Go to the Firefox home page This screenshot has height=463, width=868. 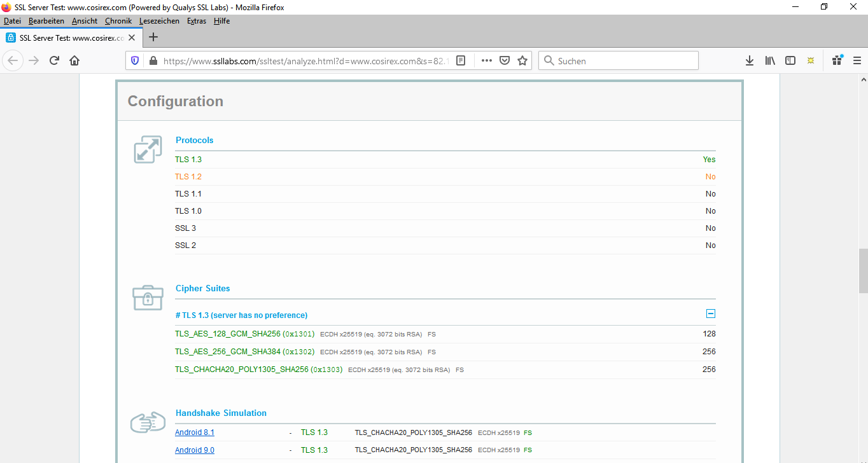[x=74, y=60]
